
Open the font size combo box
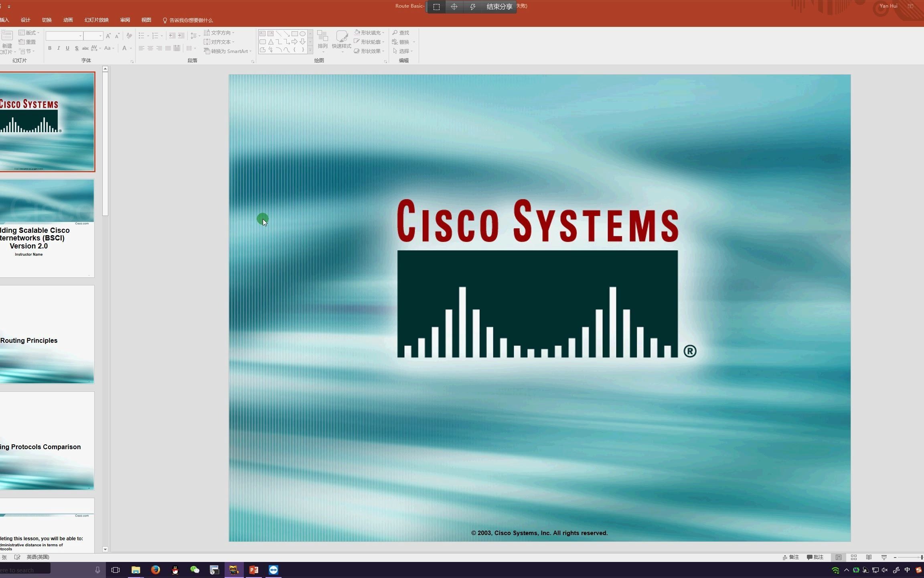[x=93, y=36]
